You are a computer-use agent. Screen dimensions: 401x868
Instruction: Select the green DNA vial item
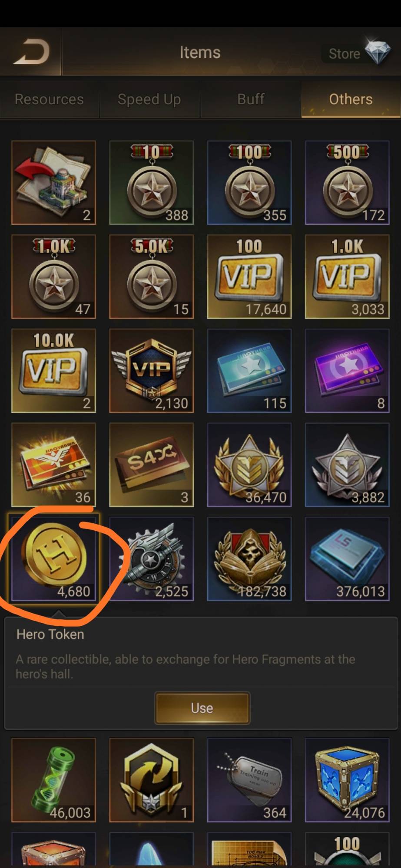click(x=53, y=780)
